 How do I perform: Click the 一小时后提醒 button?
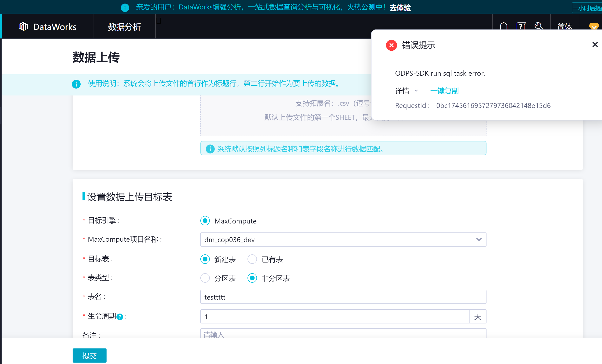[587, 8]
